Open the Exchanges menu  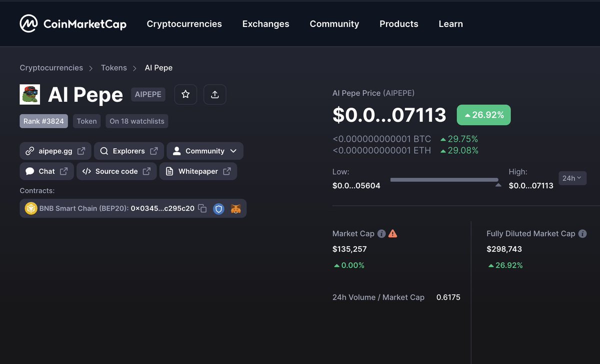click(265, 24)
